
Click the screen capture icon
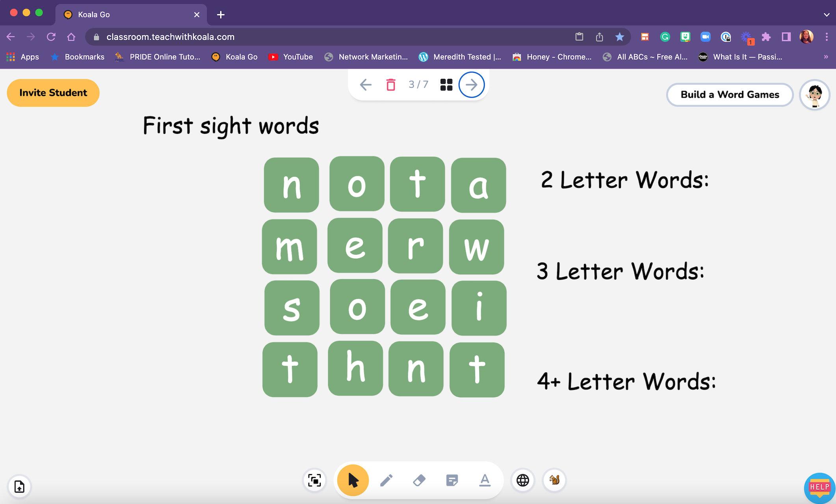tap(314, 480)
